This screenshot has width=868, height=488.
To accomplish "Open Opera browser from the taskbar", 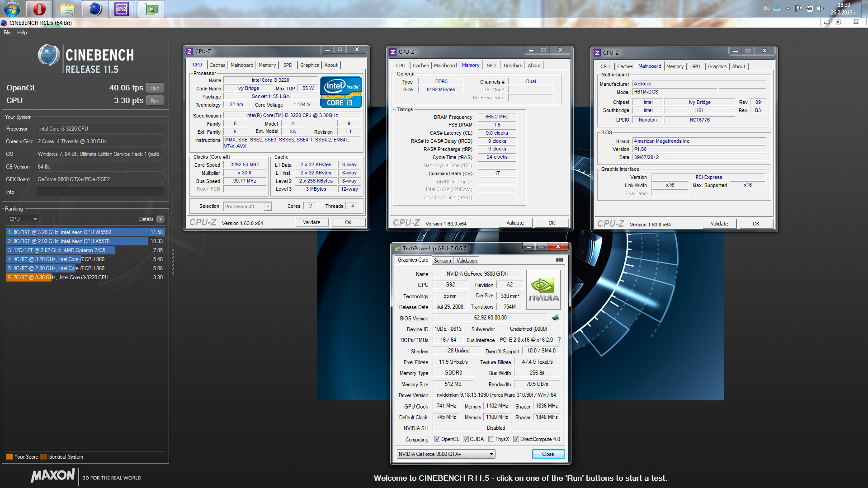I will click(x=39, y=9).
